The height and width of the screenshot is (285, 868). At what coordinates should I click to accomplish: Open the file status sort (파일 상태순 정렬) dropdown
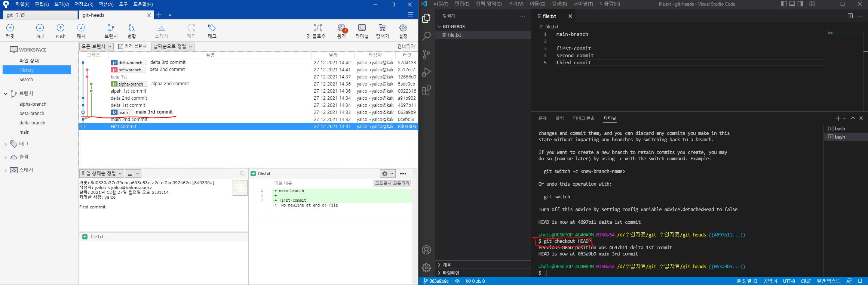(101, 173)
